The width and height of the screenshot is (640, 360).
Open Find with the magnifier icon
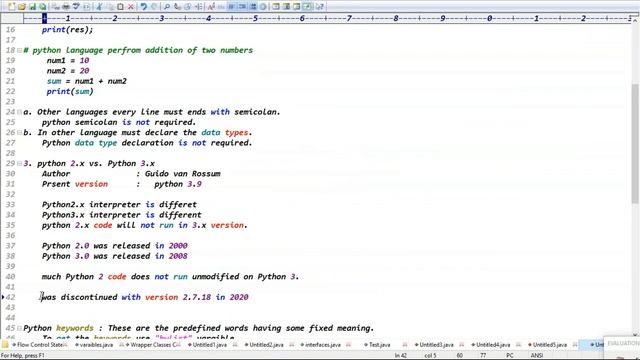point(167,7)
